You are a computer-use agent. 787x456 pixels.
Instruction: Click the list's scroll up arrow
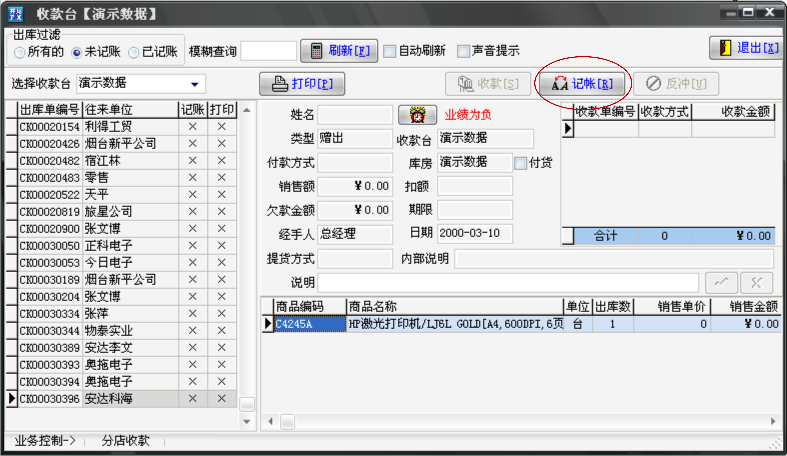(246, 110)
